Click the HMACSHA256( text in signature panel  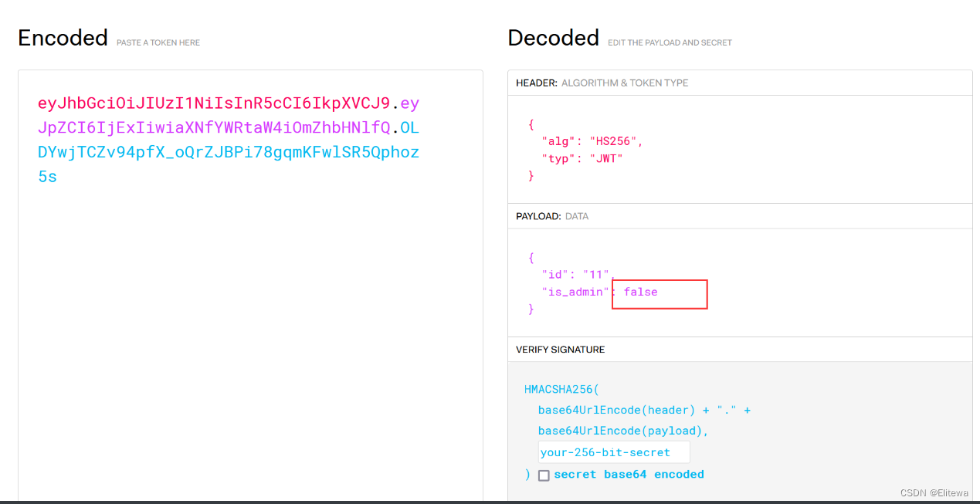pyautogui.click(x=561, y=390)
